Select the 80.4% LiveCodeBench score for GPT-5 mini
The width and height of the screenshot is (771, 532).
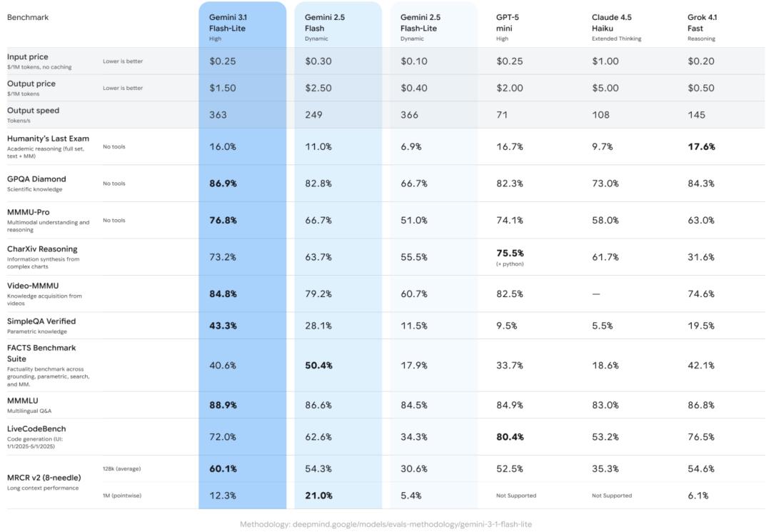(x=510, y=437)
